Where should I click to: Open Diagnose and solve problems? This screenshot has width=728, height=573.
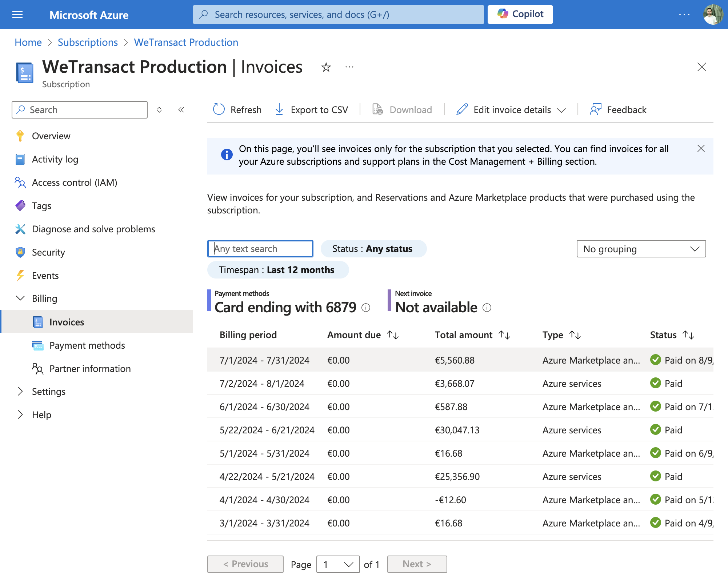coord(93,229)
